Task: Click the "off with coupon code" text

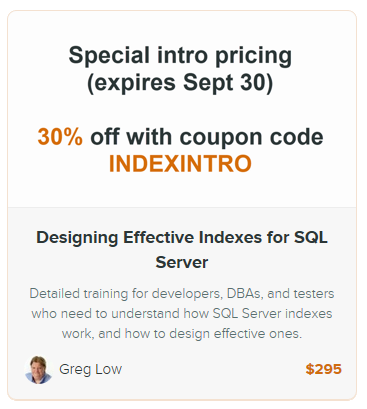Action: point(207,137)
